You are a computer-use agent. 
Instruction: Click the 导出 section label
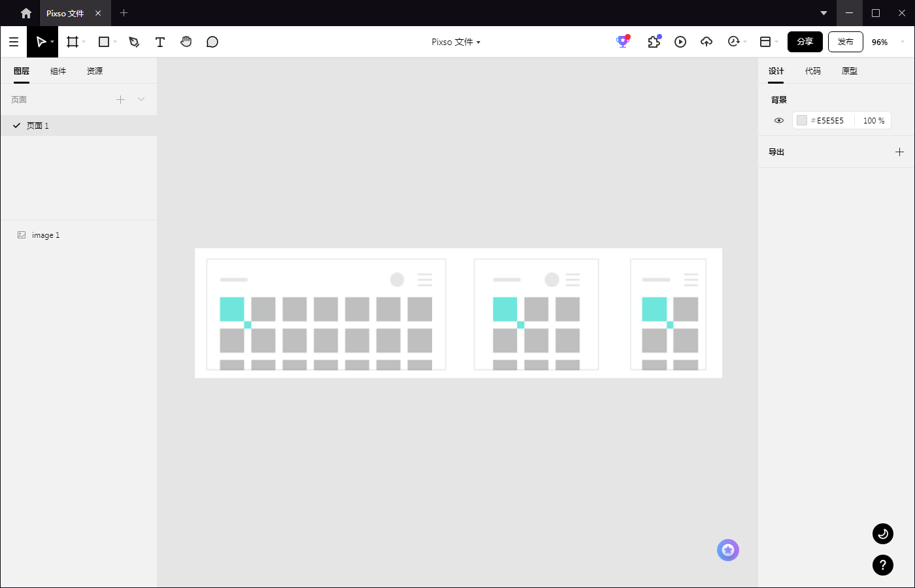pyautogui.click(x=776, y=152)
